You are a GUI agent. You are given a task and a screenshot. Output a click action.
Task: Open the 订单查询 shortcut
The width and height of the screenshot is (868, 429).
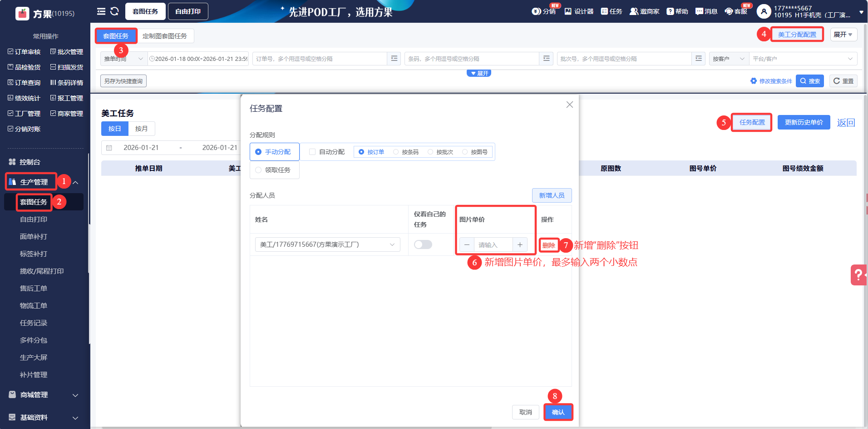click(x=24, y=83)
